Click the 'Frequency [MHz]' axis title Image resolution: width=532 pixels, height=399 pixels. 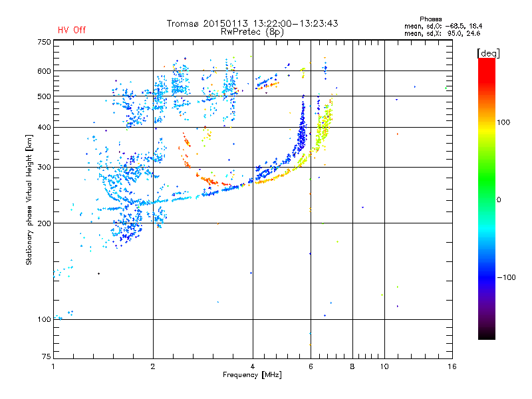point(252,375)
